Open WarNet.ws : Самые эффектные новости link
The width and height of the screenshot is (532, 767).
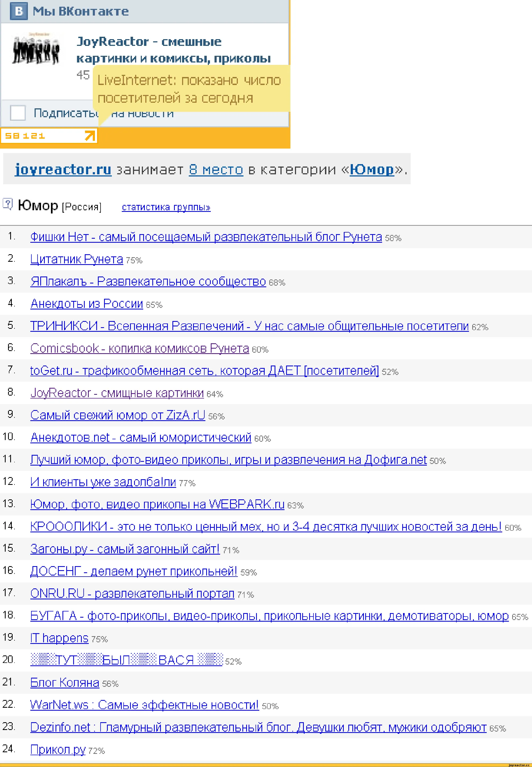pyautogui.click(x=144, y=705)
